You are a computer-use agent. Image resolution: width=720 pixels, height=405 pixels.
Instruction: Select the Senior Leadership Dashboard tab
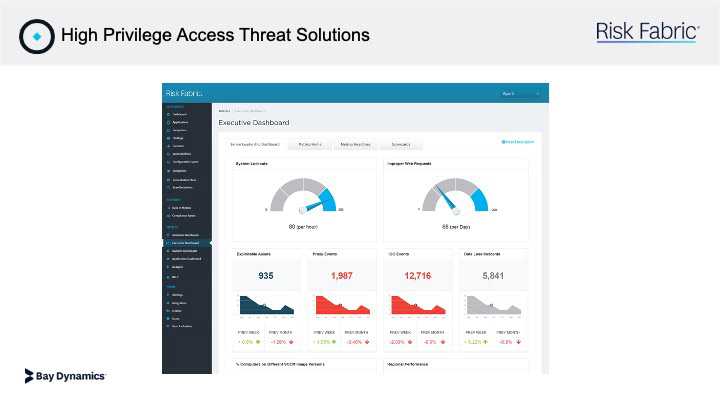click(255, 144)
